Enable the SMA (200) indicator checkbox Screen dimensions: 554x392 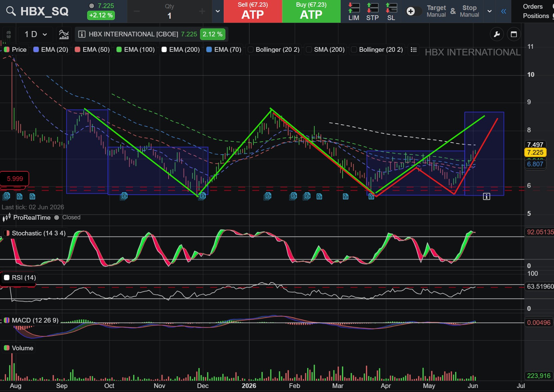pyautogui.click(x=309, y=50)
